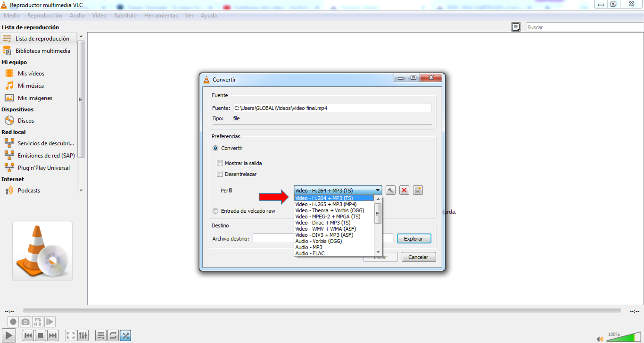Click the wrench edit profile icon
The height and width of the screenshot is (343, 644).
point(390,190)
